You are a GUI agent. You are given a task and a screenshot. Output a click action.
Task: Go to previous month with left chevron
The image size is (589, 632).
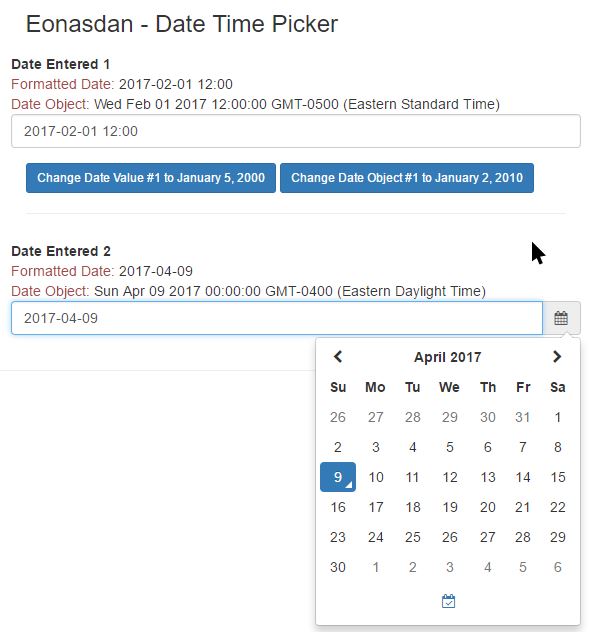[338, 357]
